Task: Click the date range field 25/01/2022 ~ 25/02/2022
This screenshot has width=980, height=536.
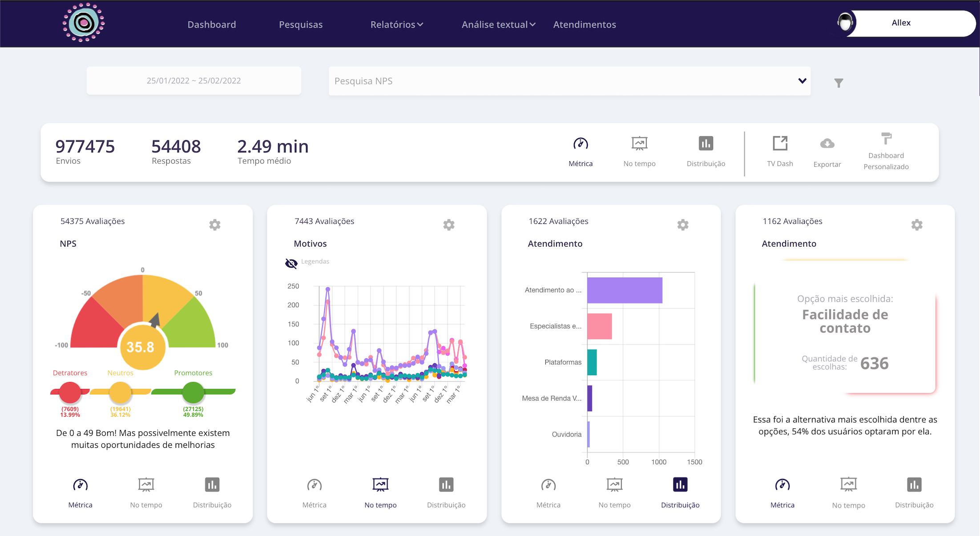Action: click(194, 81)
